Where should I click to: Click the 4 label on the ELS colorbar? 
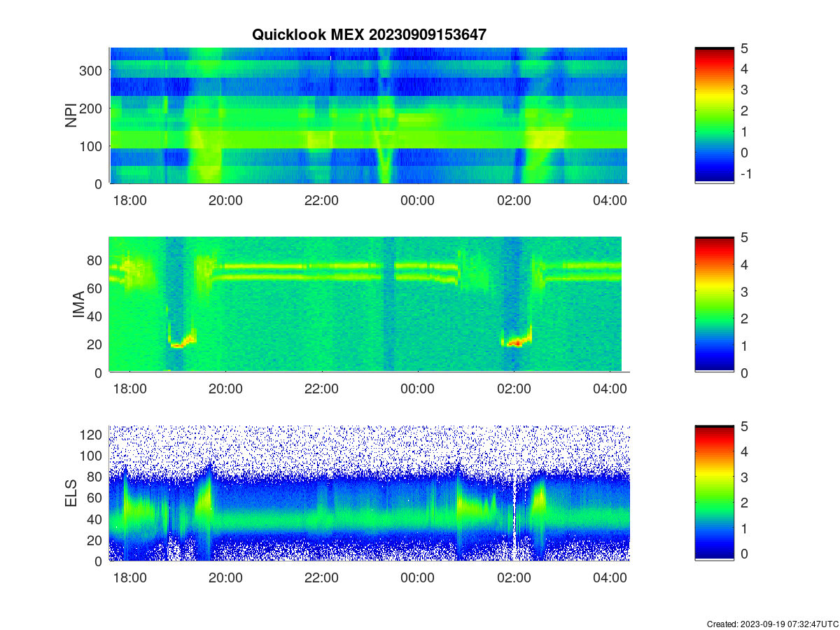[745, 451]
